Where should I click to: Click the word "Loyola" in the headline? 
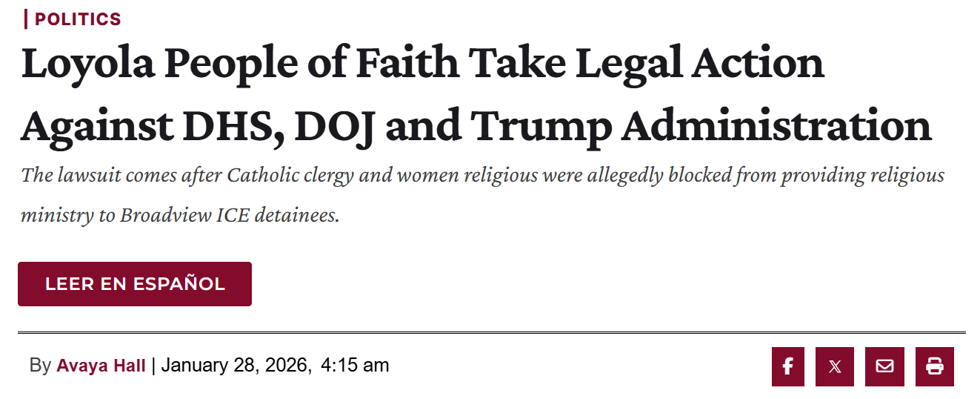[87, 65]
